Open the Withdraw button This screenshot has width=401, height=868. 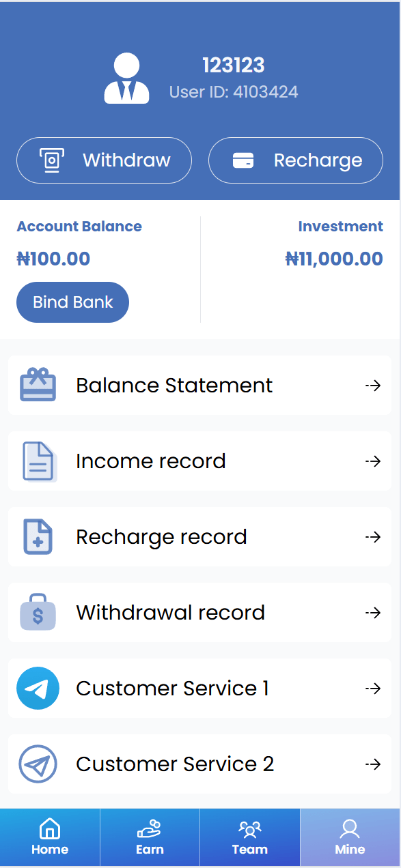pos(104,160)
